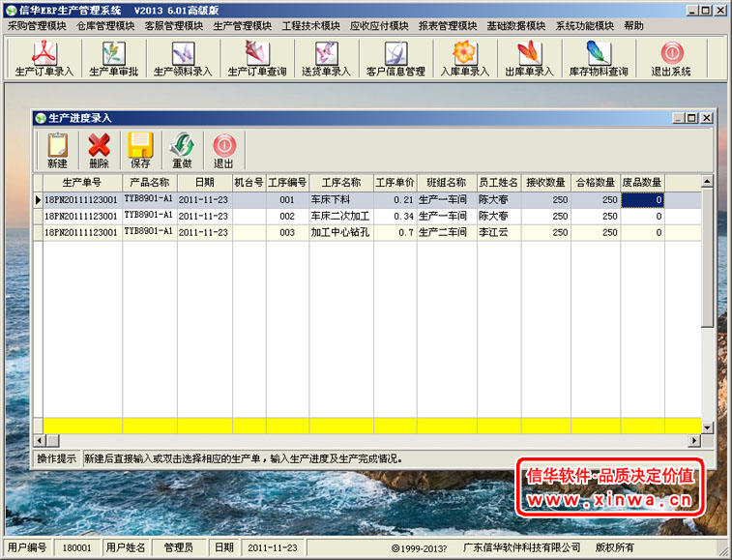Click the 0.34 unit price cell
The width and height of the screenshot is (732, 560).
(x=395, y=217)
